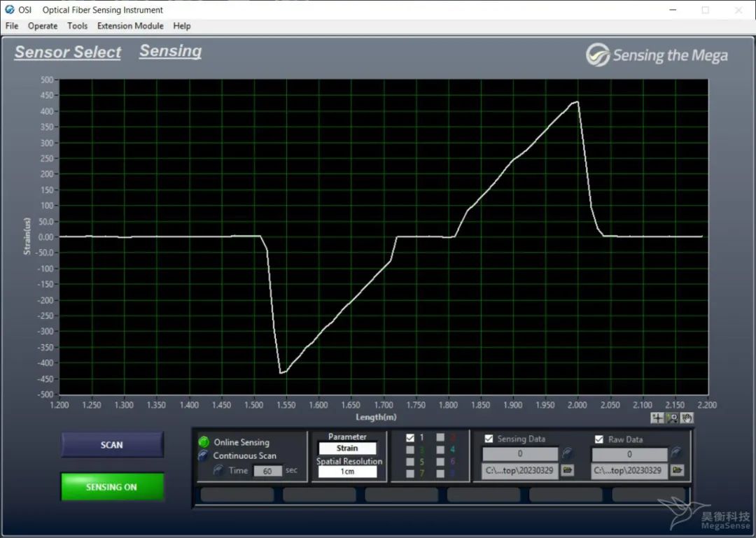Image resolution: width=756 pixels, height=538 pixels.
Task: Click the Sensing Data count field
Action: pyautogui.click(x=520, y=453)
